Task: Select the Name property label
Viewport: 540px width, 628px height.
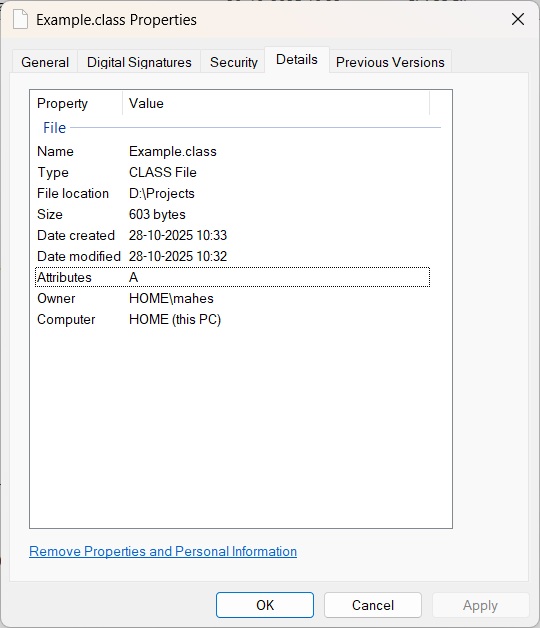Action: coord(55,151)
